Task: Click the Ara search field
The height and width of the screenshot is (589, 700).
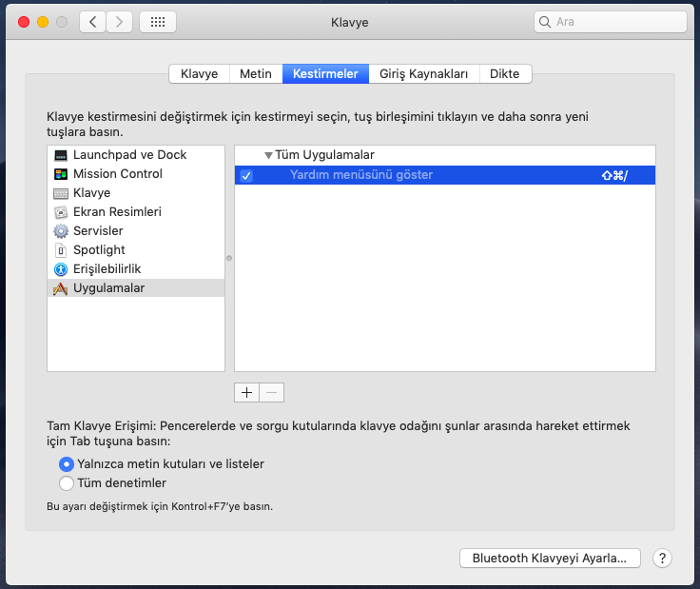Action: pos(609,22)
